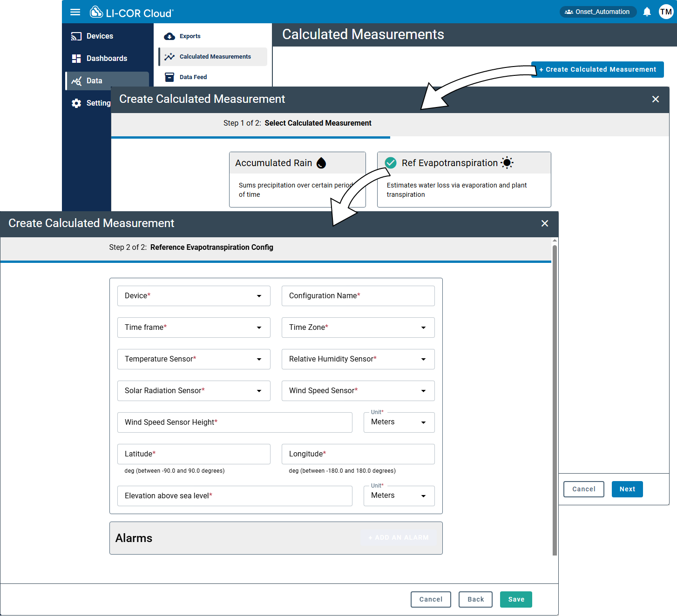
Task: Click the Onset_Automation organization chip
Action: coord(598,12)
